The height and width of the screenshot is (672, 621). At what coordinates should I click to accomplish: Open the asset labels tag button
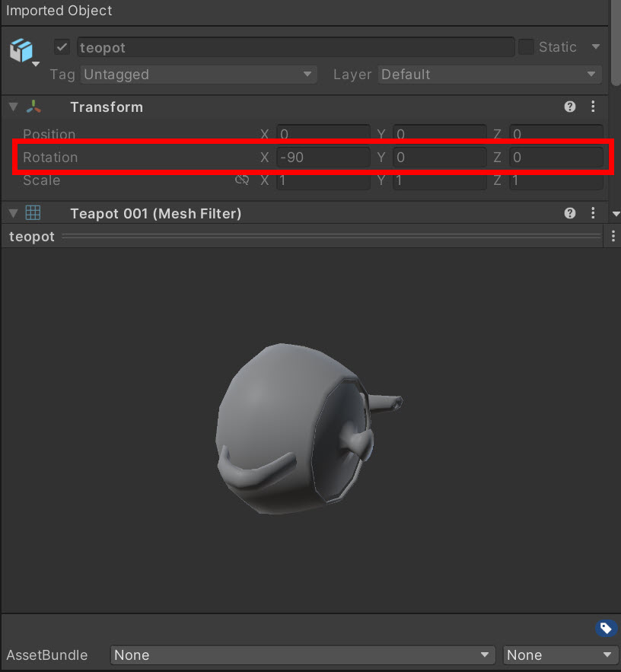pyautogui.click(x=606, y=629)
